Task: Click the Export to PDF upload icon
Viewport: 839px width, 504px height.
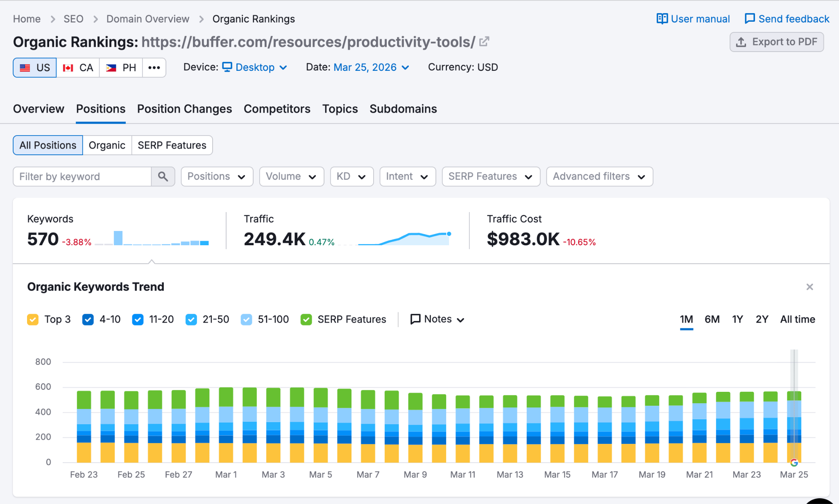Action: (741, 42)
